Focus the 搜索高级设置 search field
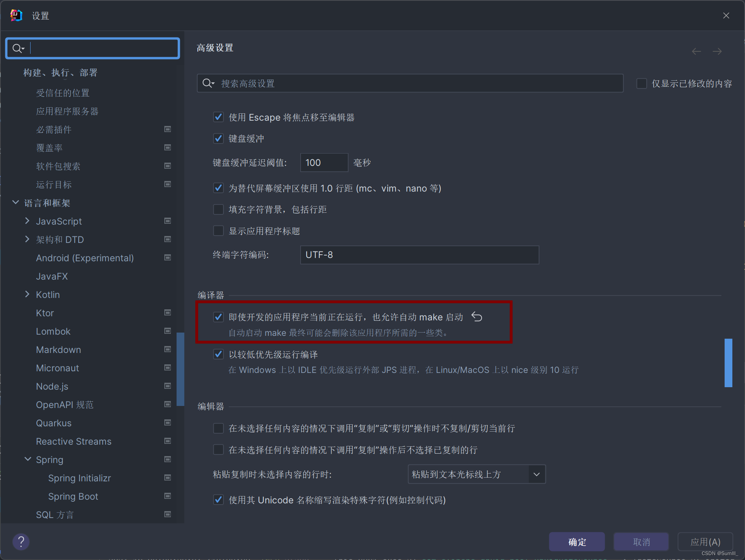The image size is (745, 560). tap(410, 83)
